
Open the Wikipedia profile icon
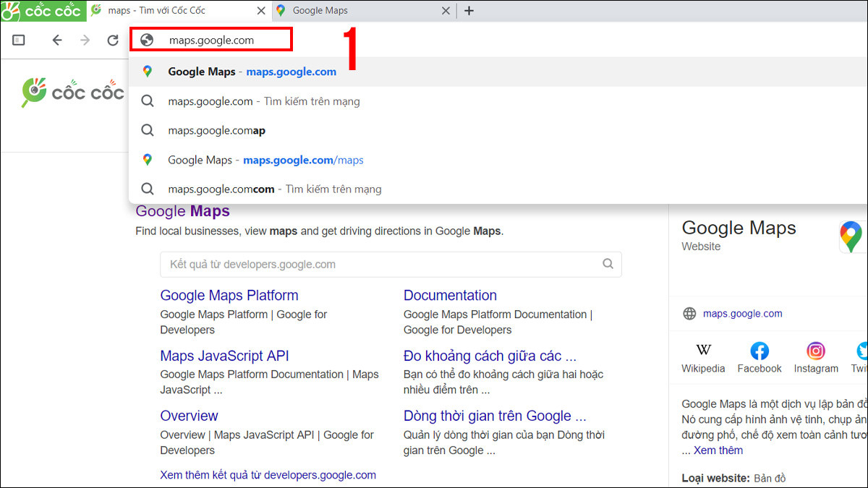tap(703, 351)
